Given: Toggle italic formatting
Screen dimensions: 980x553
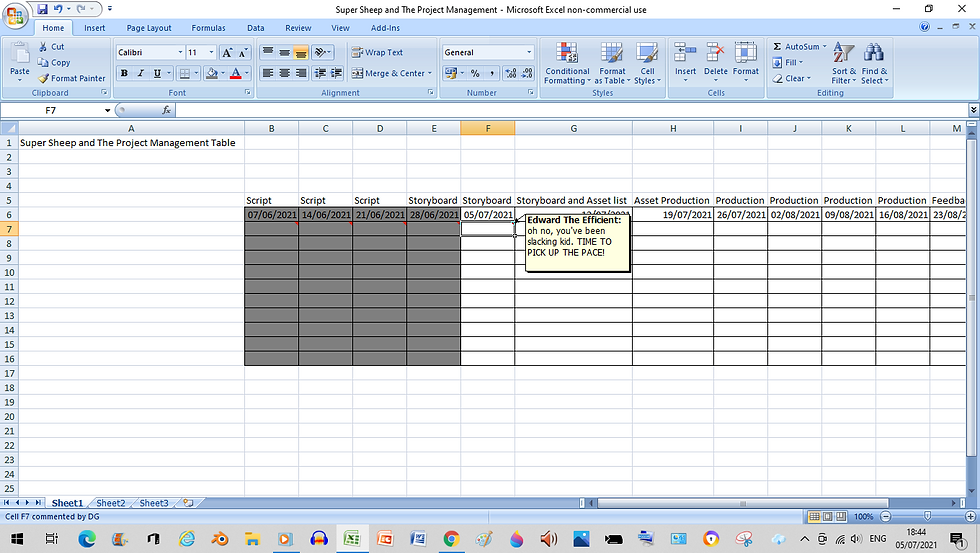Looking at the screenshot, I should 141,73.
